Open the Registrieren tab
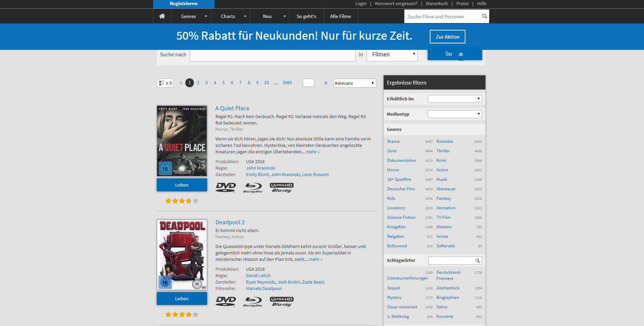The width and height of the screenshot is (644, 326). pyautogui.click(x=184, y=4)
